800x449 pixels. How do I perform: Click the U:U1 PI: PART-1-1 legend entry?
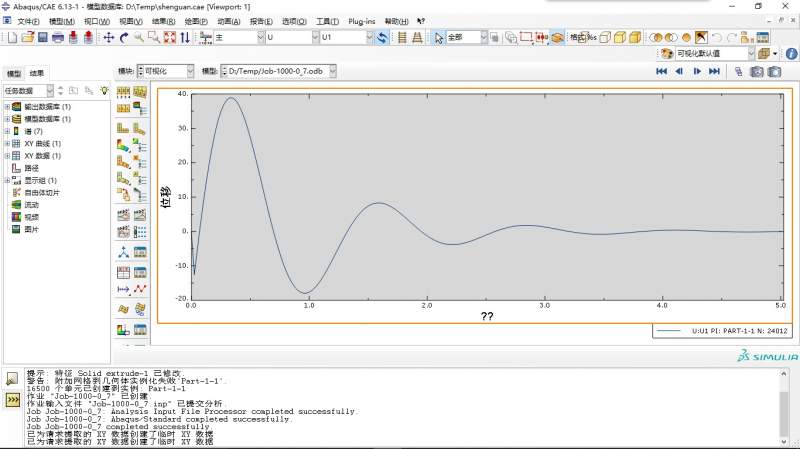click(x=722, y=331)
